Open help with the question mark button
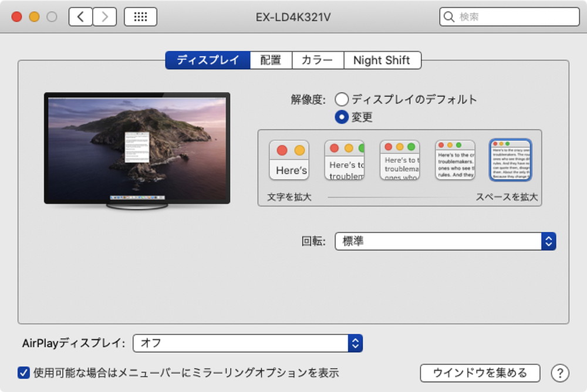 coord(560,373)
